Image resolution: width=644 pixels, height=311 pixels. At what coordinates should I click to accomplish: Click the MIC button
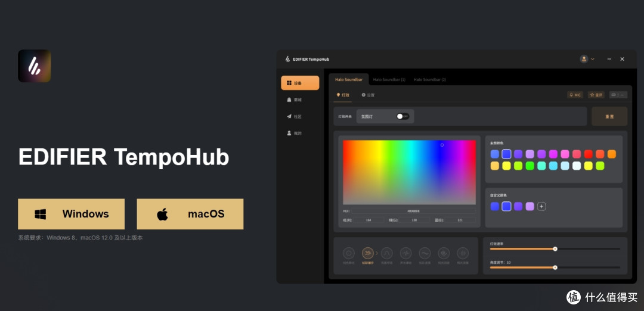coord(575,95)
